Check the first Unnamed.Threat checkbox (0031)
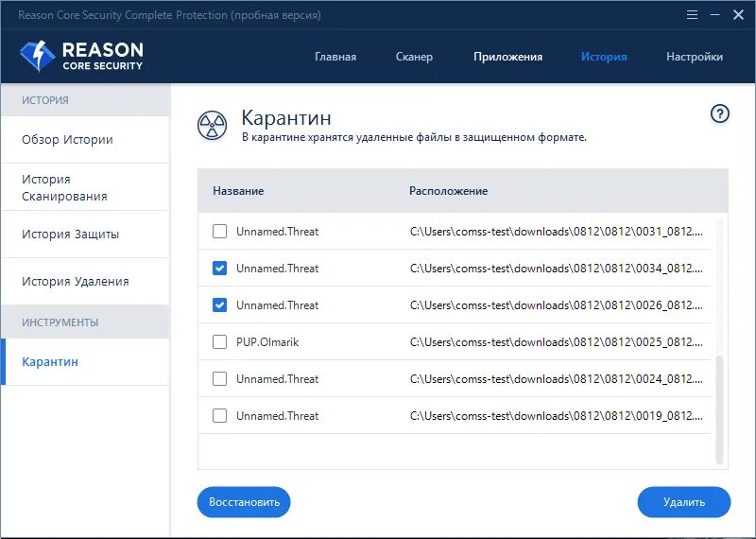756x539 pixels. [x=219, y=231]
